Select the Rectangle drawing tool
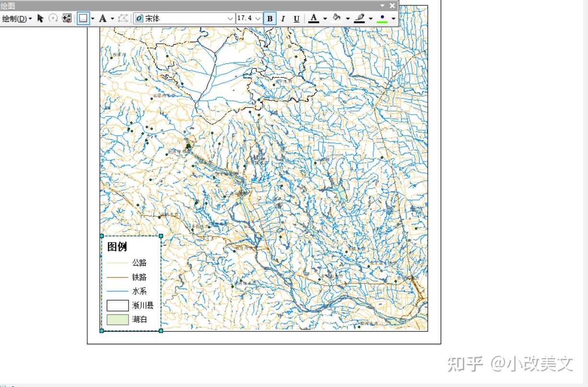Viewport: 588px width, 387px height. [83, 19]
